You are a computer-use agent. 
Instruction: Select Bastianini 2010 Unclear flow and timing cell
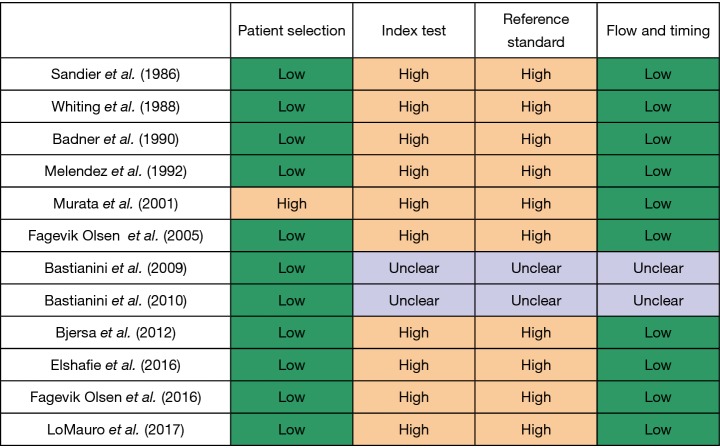(x=658, y=300)
